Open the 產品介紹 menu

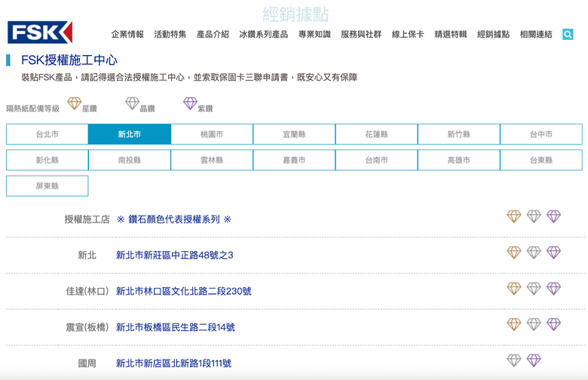pyautogui.click(x=213, y=35)
